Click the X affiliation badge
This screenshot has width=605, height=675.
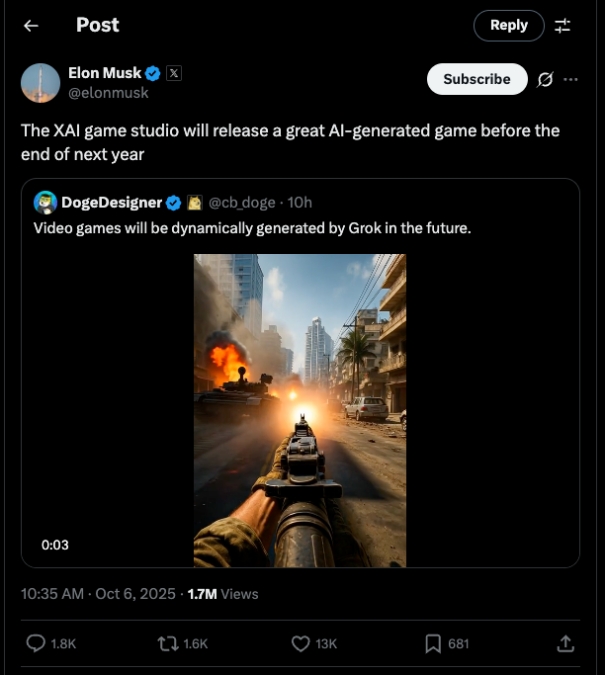[174, 73]
